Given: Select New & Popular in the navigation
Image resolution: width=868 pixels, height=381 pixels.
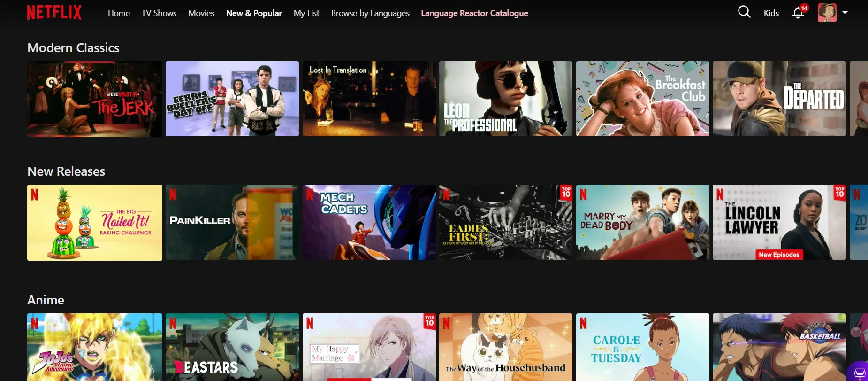Looking at the screenshot, I should pos(254,13).
